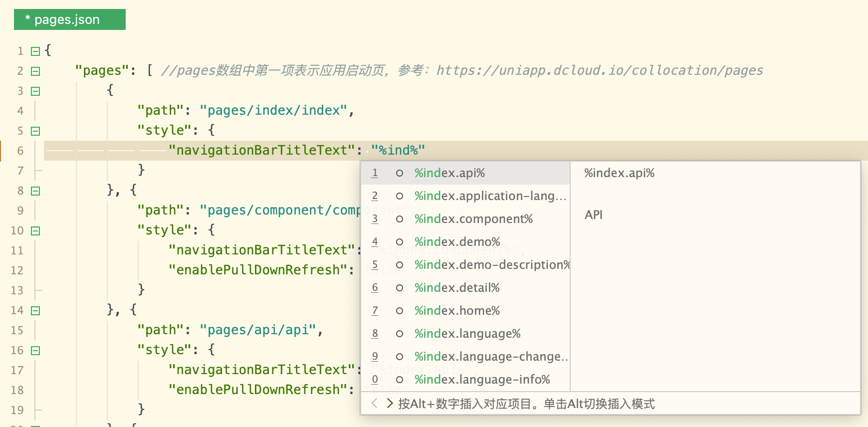Click "navigationBarTitleText" key on line 17
The width and height of the screenshot is (868, 427).
(x=262, y=370)
